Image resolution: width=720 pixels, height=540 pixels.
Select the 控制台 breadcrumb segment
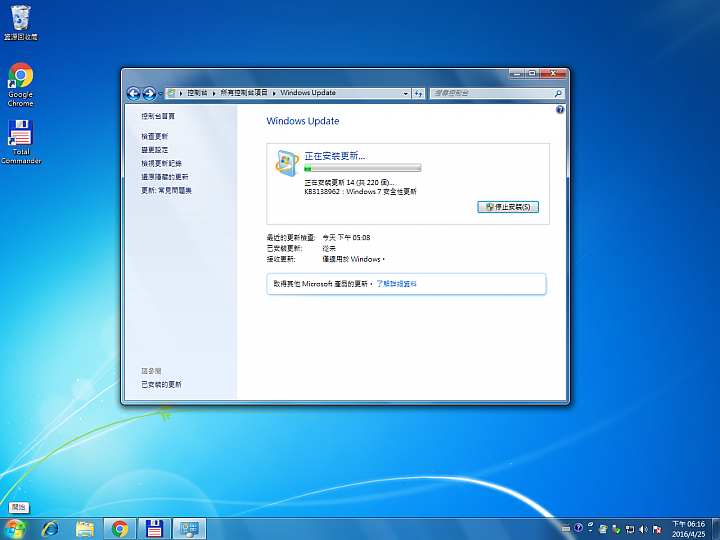point(197,93)
